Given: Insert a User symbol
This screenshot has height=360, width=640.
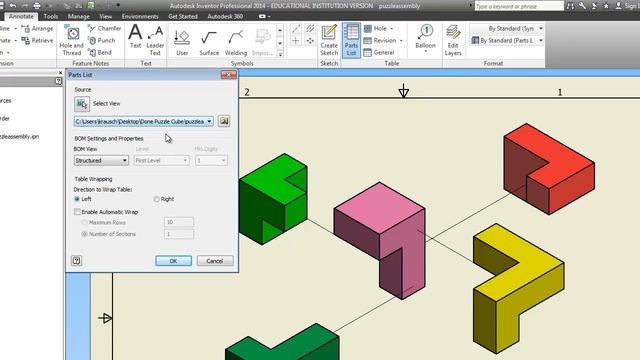Looking at the screenshot, I should click(x=182, y=42).
